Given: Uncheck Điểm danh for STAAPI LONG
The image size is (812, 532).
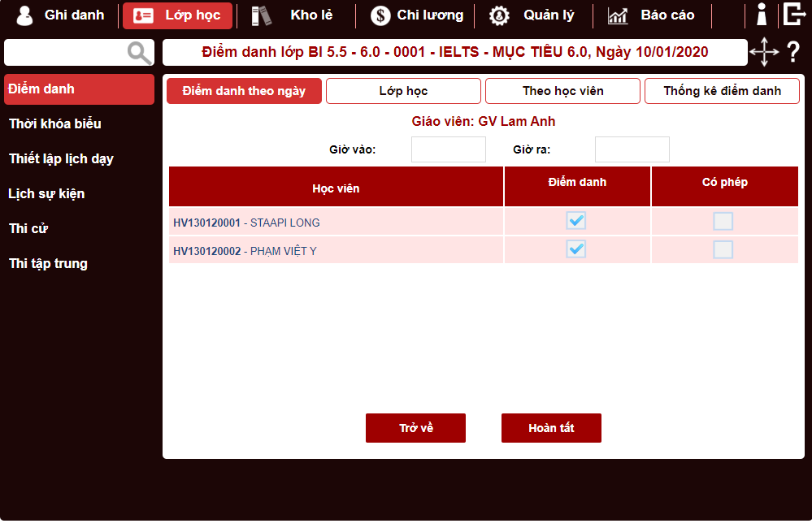Looking at the screenshot, I should 576,220.
